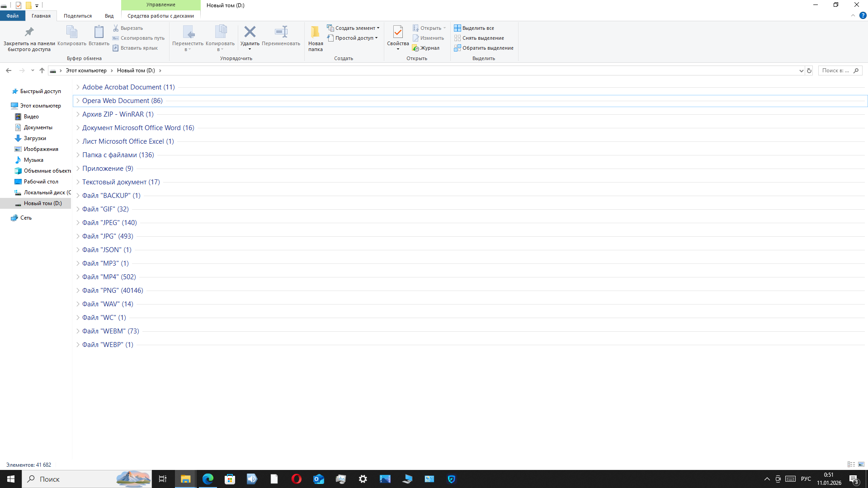Click Pin to Quick access pin icon
Screen dimensions: 868x488
click(29, 32)
